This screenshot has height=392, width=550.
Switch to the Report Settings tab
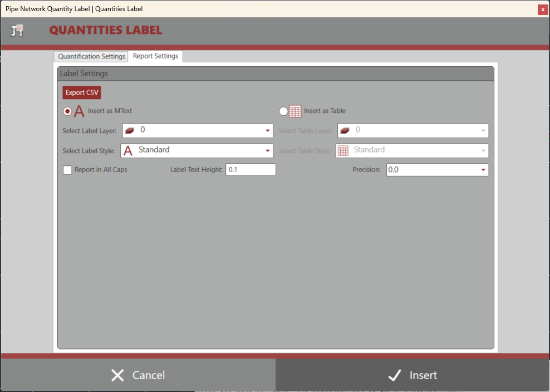point(155,56)
